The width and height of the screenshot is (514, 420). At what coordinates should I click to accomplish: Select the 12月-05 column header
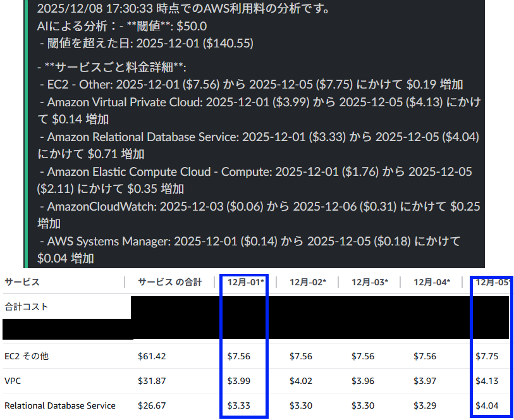492,282
